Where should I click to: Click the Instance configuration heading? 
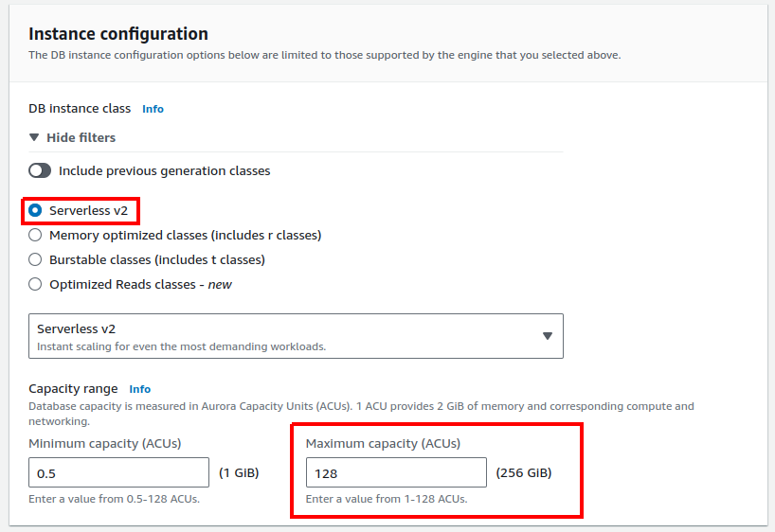118,34
